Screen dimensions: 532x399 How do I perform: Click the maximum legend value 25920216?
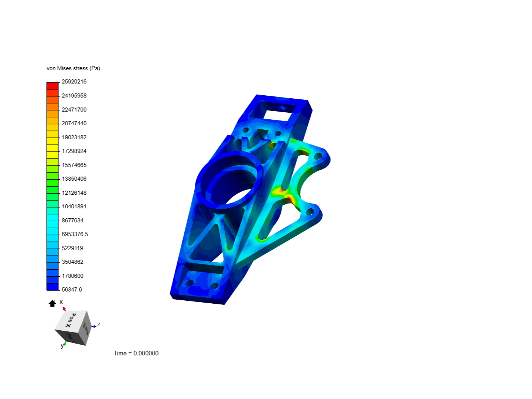click(x=74, y=82)
